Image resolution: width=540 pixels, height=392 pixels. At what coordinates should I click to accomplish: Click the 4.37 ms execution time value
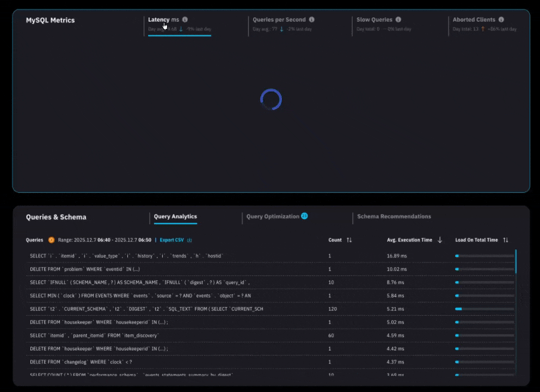tap(395, 362)
